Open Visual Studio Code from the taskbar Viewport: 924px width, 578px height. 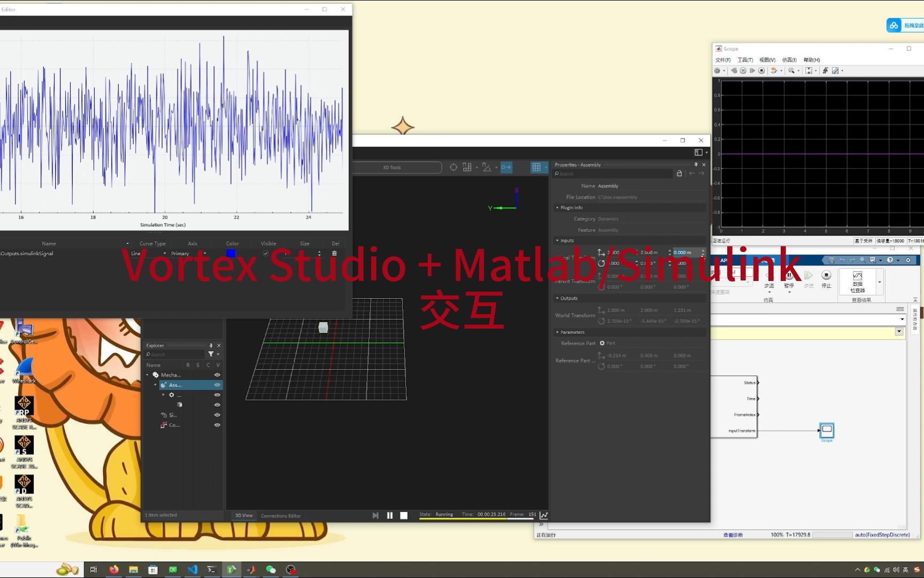click(192, 569)
